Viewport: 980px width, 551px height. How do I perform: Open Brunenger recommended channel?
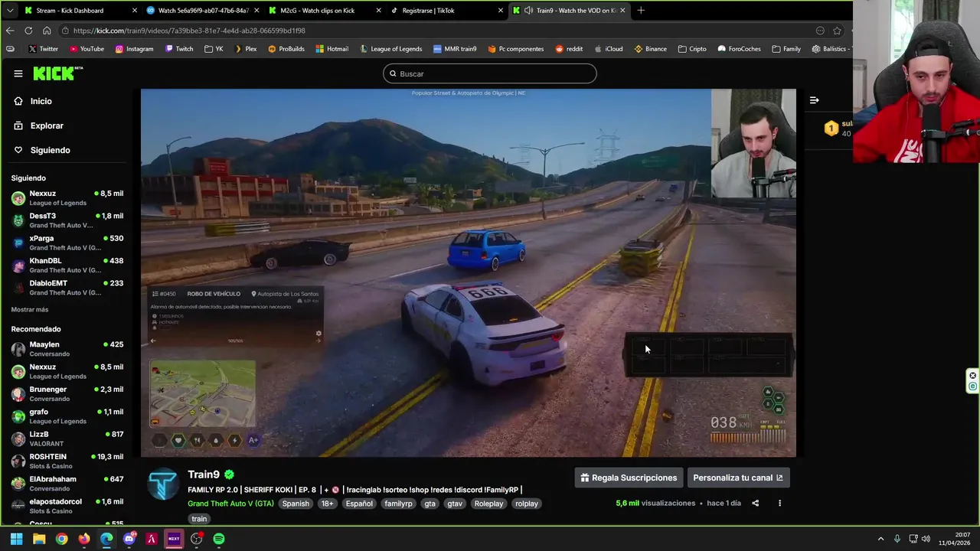(x=67, y=394)
